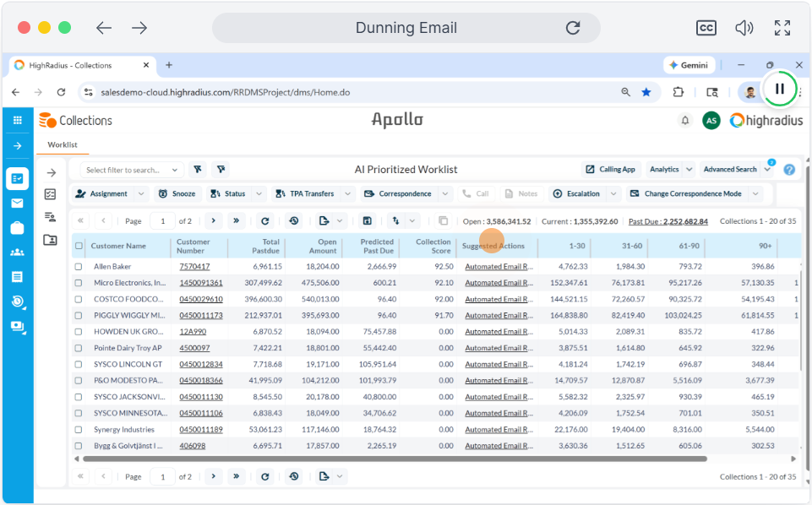Viewport: 812px width, 505px height.
Task: Select the Allen Baker row checkbox
Action: point(79,267)
